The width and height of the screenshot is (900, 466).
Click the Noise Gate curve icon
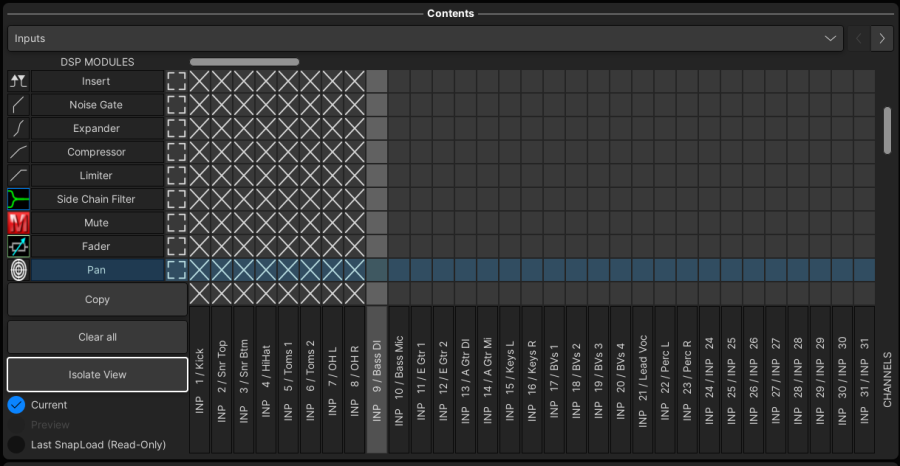point(18,105)
